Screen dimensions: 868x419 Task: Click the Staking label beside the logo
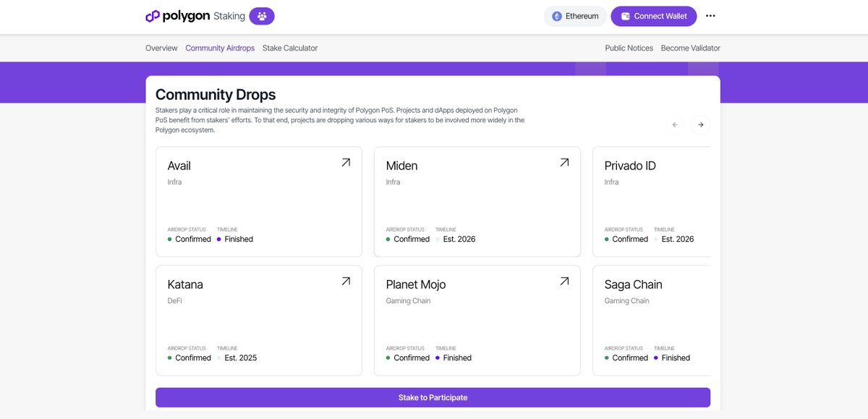(229, 16)
